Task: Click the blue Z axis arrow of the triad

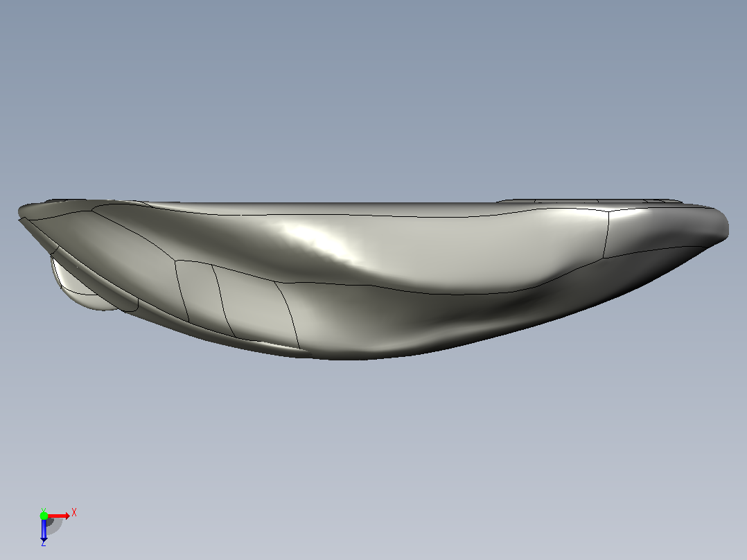Action: [x=44, y=530]
